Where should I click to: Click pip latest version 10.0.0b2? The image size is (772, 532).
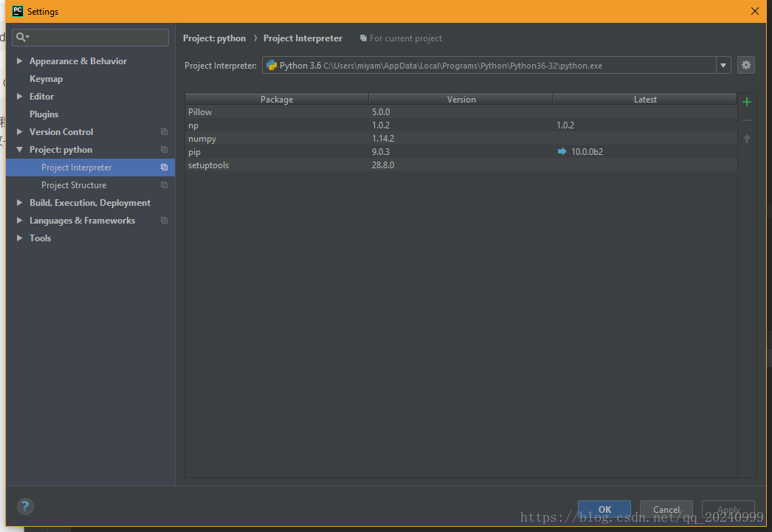click(587, 151)
